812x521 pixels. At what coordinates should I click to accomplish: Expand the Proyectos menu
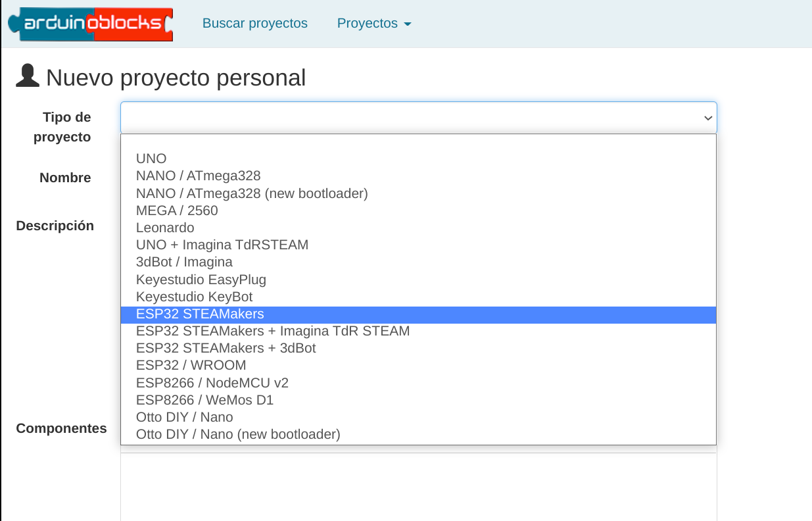(x=374, y=23)
